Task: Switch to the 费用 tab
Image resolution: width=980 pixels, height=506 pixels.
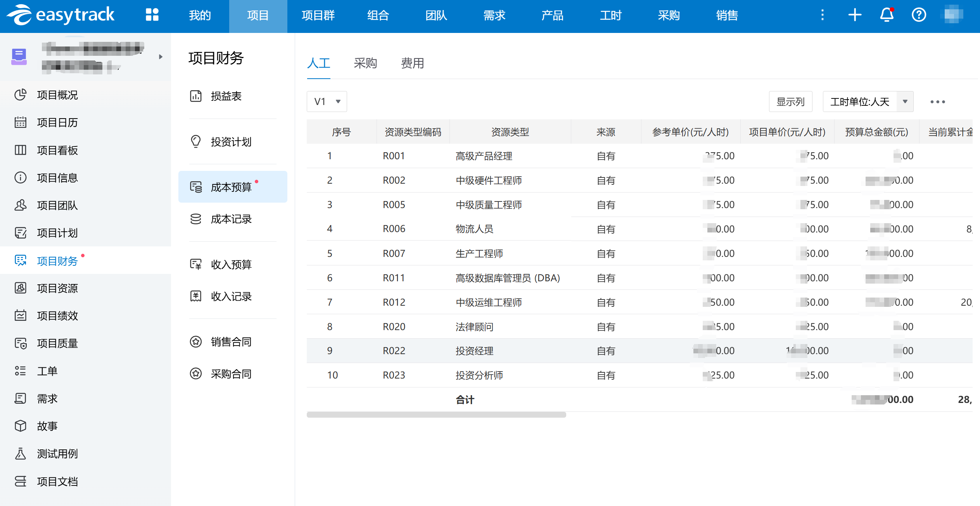Action: coord(412,63)
